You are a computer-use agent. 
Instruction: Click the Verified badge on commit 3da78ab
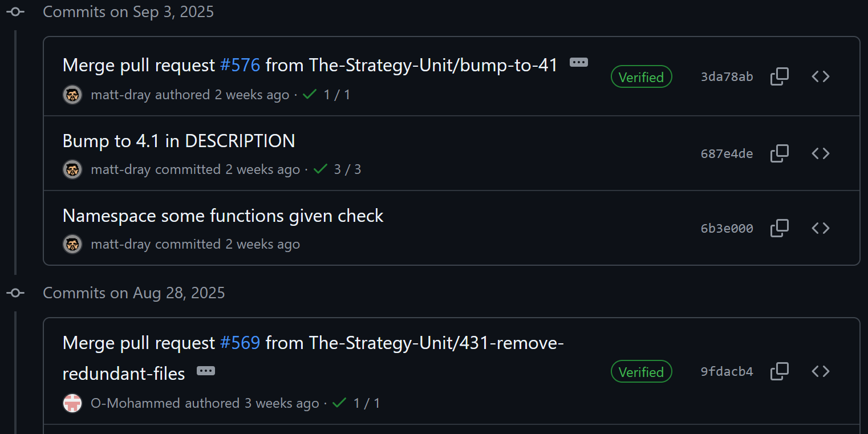pos(641,77)
